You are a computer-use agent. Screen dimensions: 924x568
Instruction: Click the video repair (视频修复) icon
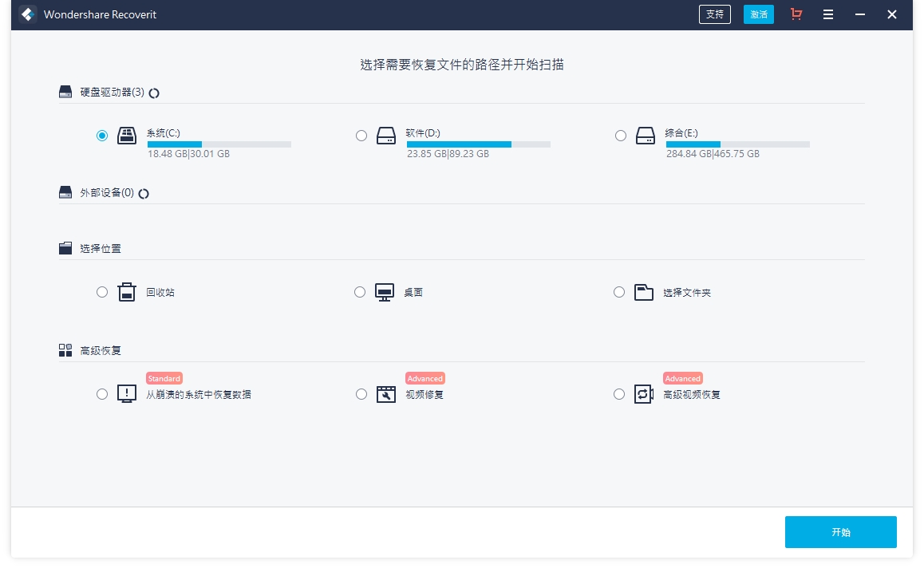385,393
